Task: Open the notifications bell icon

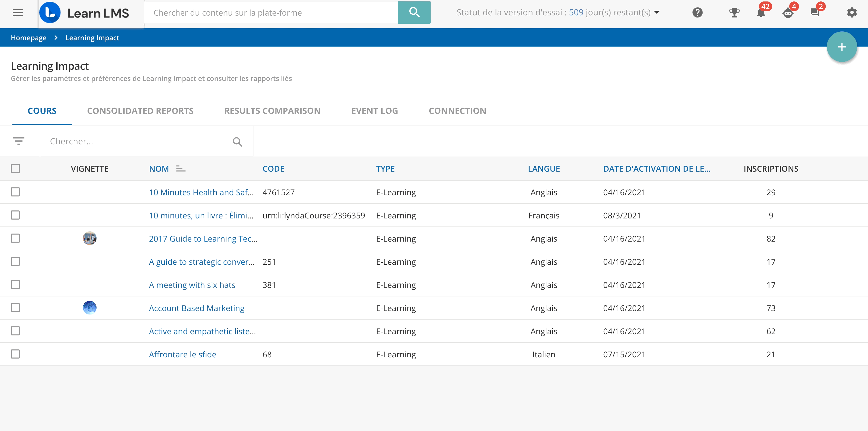Action: [x=761, y=13]
